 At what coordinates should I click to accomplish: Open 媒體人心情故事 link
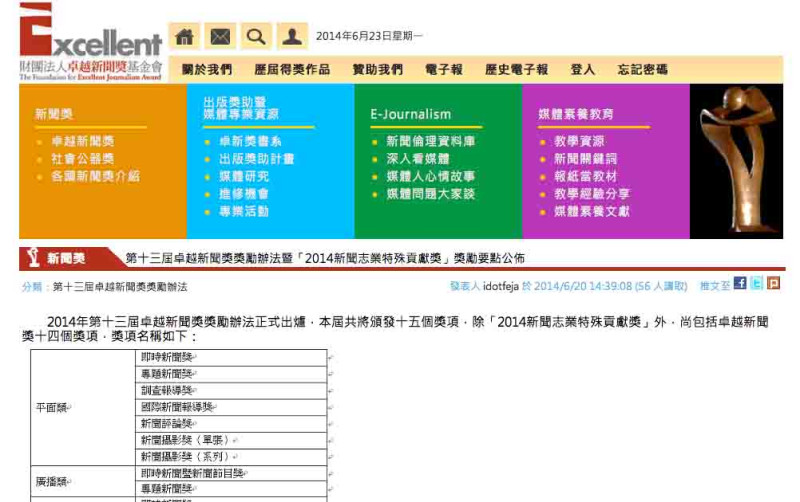pyautogui.click(x=431, y=177)
